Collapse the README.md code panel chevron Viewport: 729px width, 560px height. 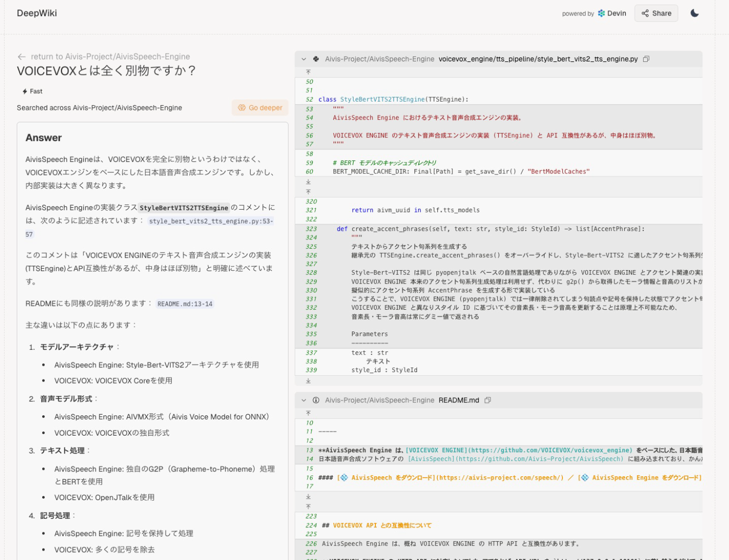click(x=304, y=400)
